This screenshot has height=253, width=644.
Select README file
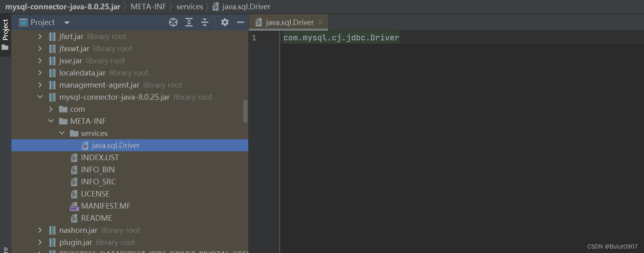pos(97,218)
